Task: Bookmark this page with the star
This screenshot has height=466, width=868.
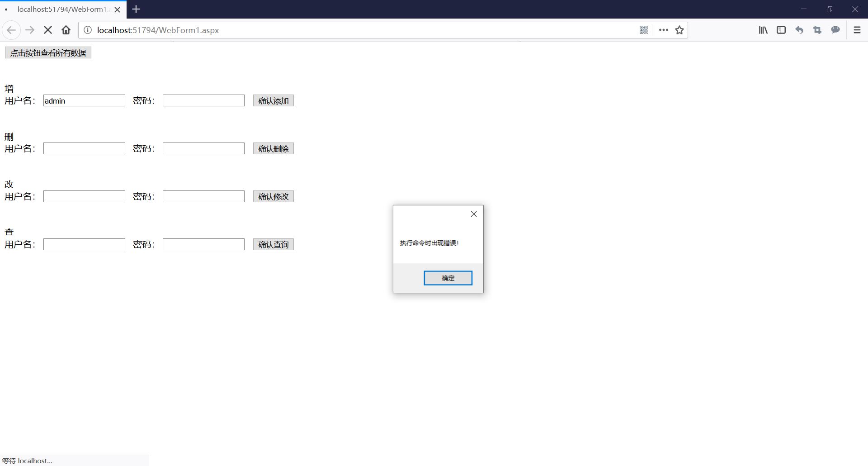Action: 679,30
